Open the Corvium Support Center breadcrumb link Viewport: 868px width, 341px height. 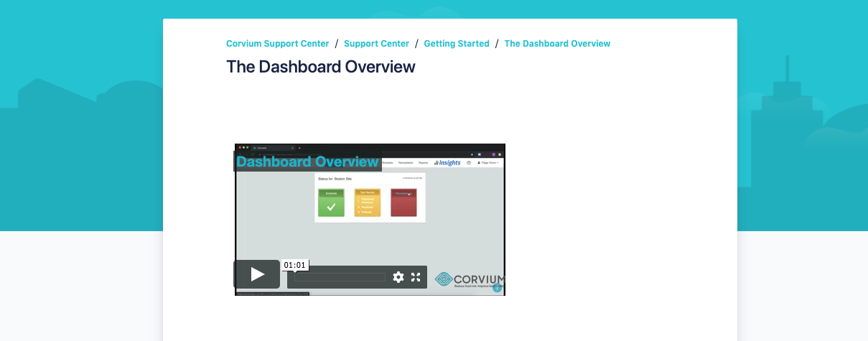277,44
